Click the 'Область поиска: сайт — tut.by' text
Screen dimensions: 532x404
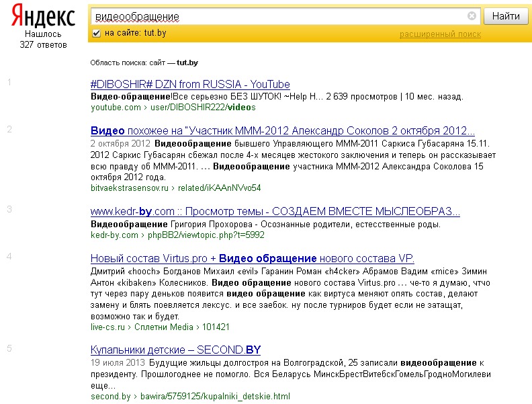[144, 63]
